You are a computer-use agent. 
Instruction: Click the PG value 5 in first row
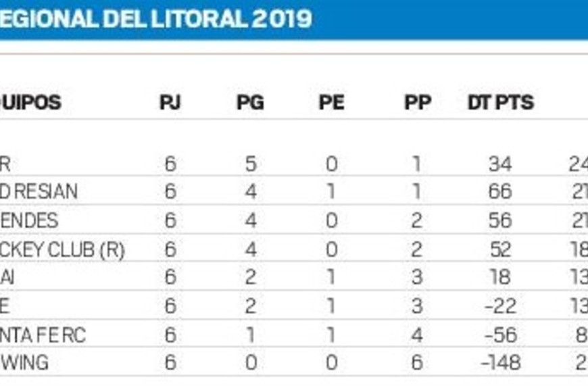pyautogui.click(x=250, y=164)
